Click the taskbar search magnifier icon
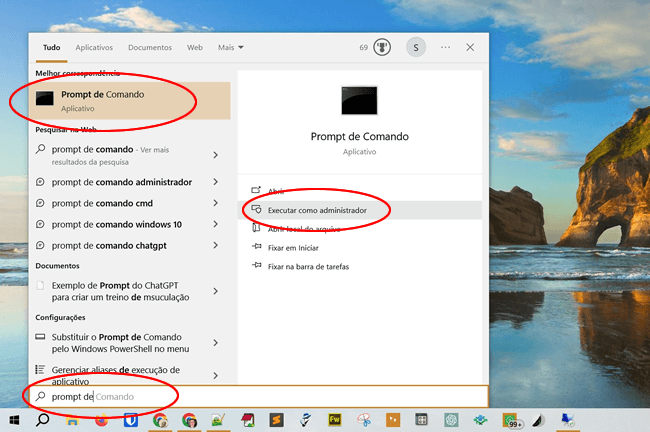Screen dimensions: 650x432 tap(43, 421)
